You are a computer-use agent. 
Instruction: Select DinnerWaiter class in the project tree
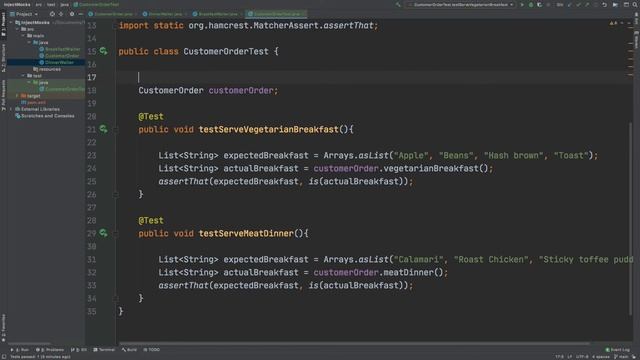click(x=56, y=62)
